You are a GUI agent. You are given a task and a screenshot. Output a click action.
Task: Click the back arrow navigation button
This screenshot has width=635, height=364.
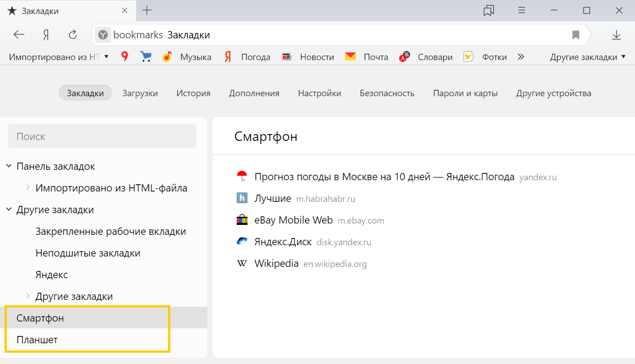[x=19, y=35]
